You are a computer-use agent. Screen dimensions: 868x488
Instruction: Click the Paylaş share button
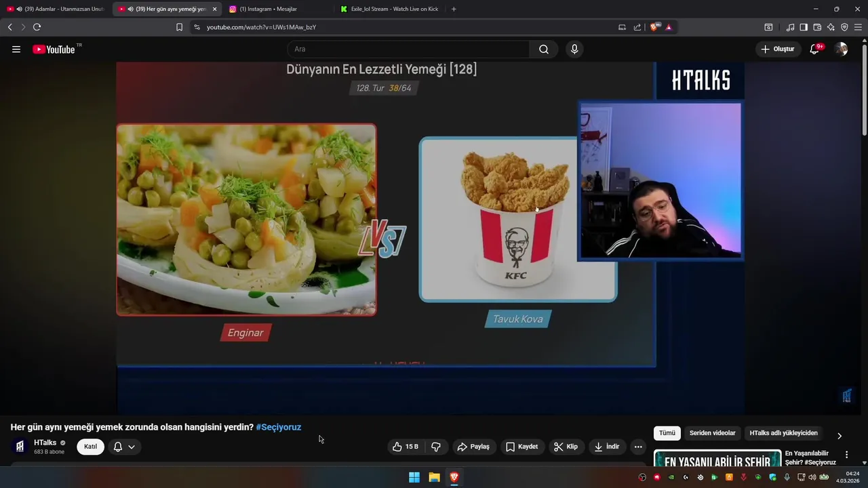pyautogui.click(x=473, y=447)
